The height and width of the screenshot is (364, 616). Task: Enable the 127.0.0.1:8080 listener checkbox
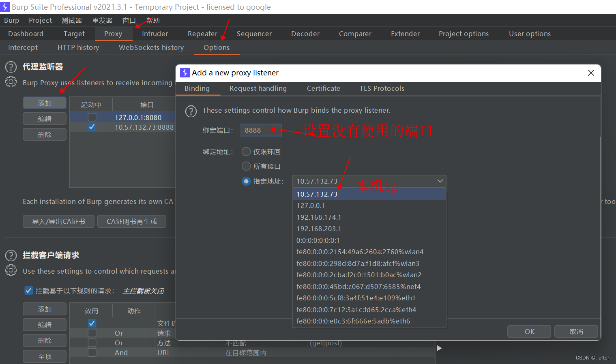[92, 117]
